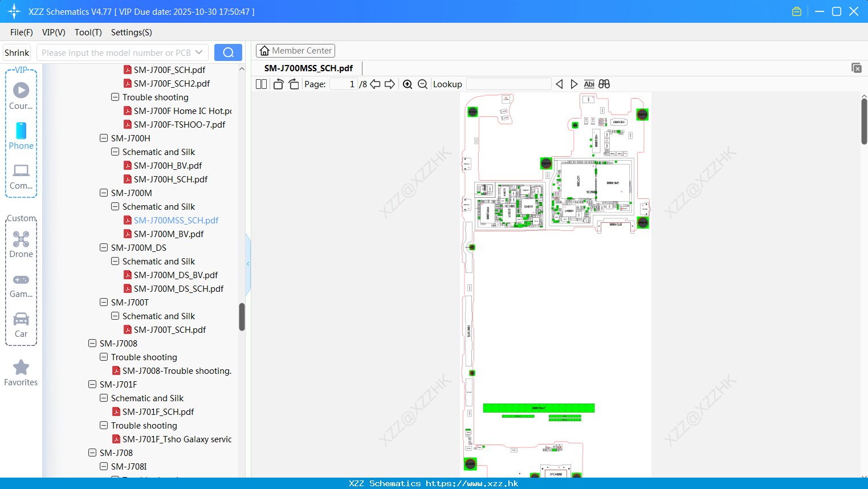Click the Lookup search field
The height and width of the screenshot is (489, 868).
click(x=509, y=84)
